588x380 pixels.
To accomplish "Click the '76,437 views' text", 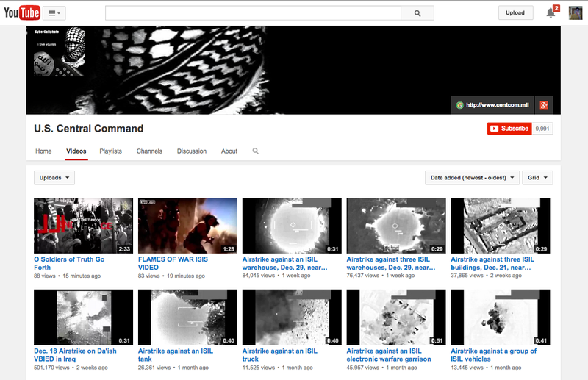I will click(362, 276).
